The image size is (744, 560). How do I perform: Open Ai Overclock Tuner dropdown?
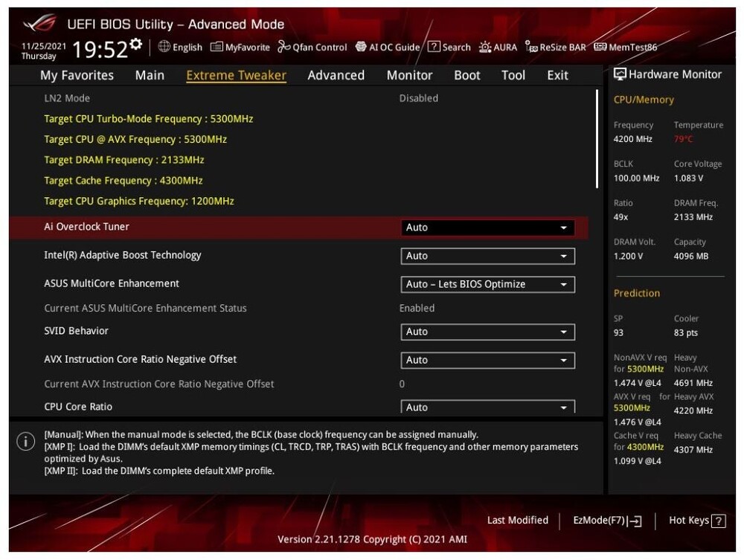click(x=488, y=228)
